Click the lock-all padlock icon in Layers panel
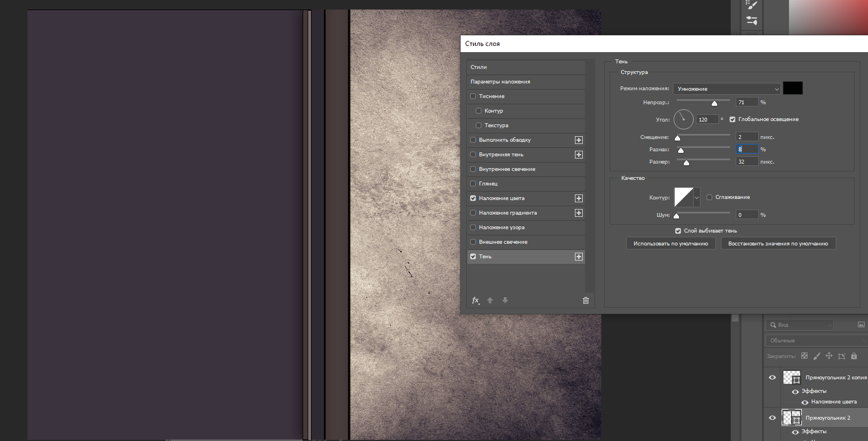Image resolution: width=868 pixels, height=441 pixels. click(854, 356)
